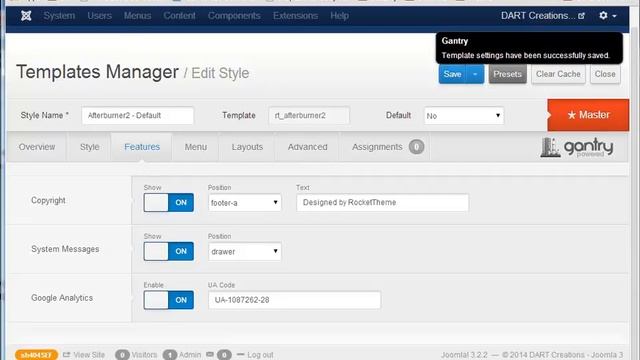Click the System Messages row label

[65, 249]
